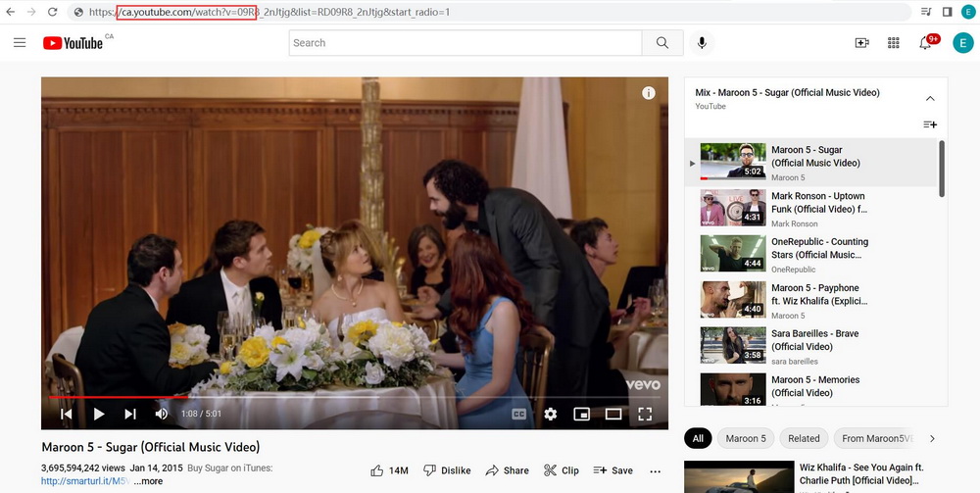Open notifications bell
Viewport: 980px width, 493px height.
coord(925,43)
